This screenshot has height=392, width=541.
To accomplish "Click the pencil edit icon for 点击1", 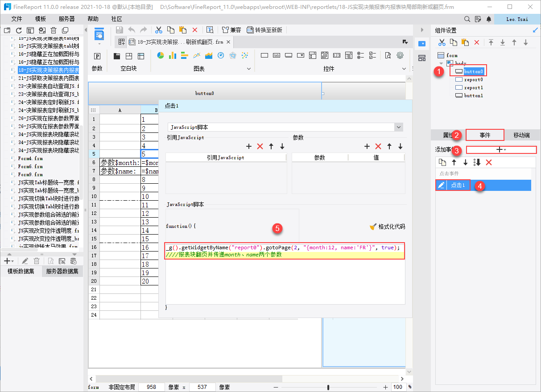I will [441, 185].
